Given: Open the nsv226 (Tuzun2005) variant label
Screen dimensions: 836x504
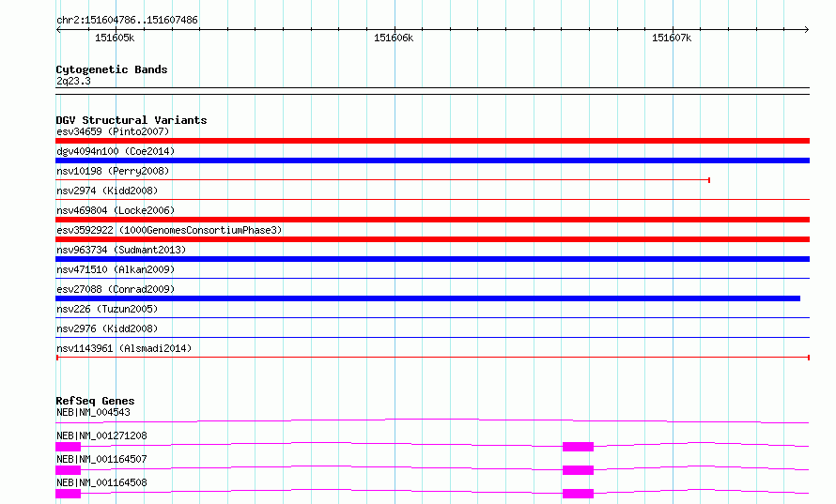Looking at the screenshot, I should (107, 309).
